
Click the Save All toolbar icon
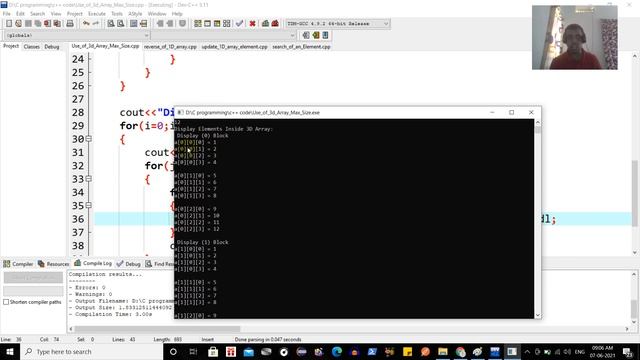tap(38, 24)
